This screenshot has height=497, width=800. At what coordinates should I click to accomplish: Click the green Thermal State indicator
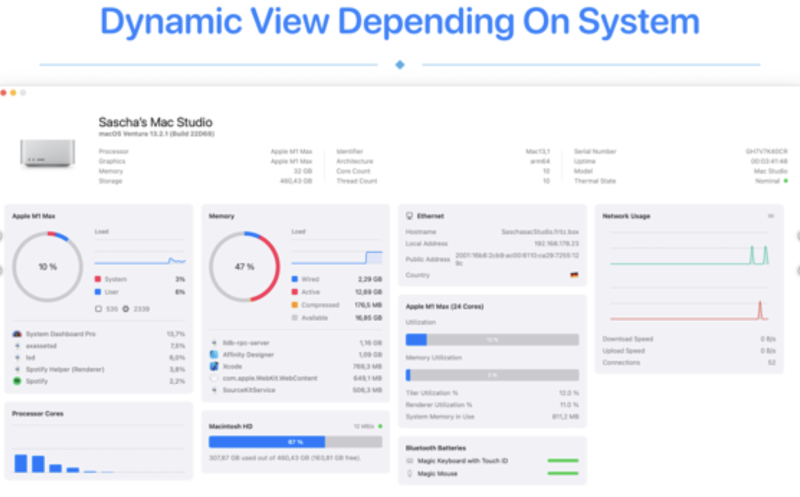click(786, 181)
